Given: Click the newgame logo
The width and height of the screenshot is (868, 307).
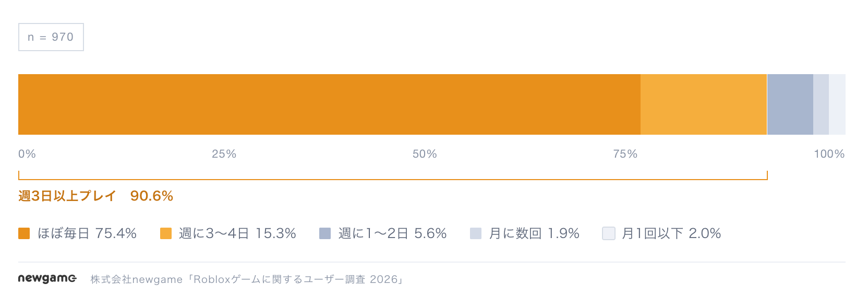Looking at the screenshot, I should 47,279.
